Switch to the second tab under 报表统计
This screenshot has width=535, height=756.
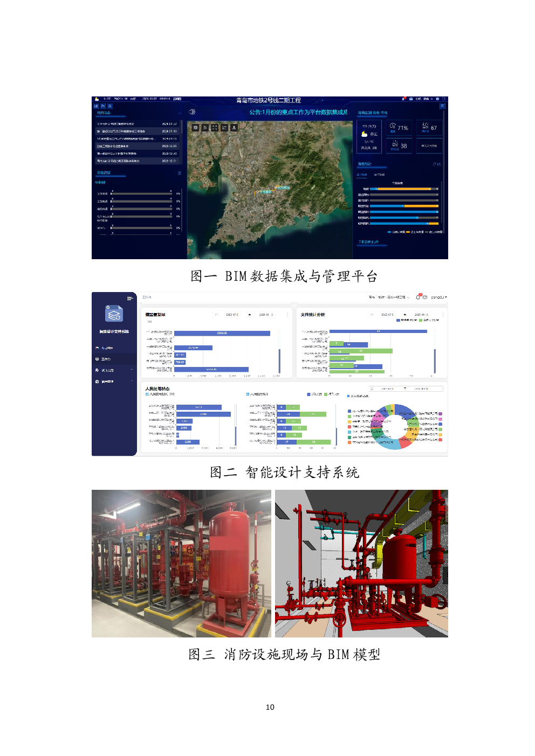pos(379,175)
